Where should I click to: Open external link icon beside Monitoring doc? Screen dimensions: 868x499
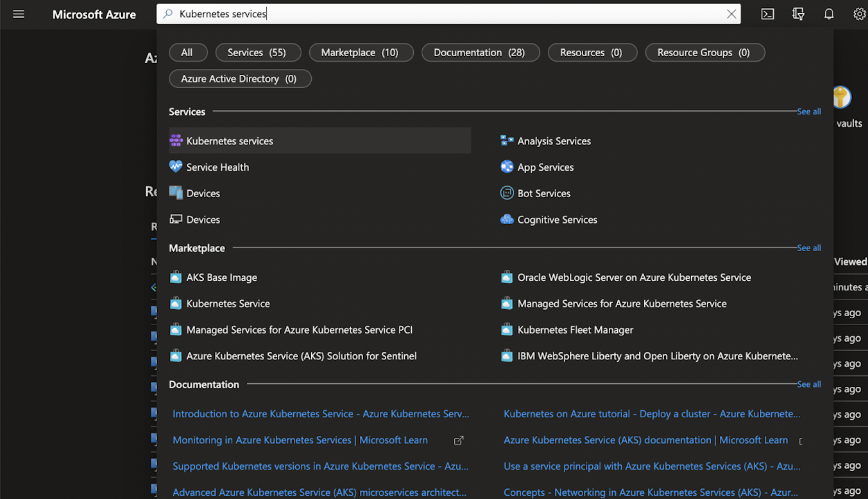point(459,440)
